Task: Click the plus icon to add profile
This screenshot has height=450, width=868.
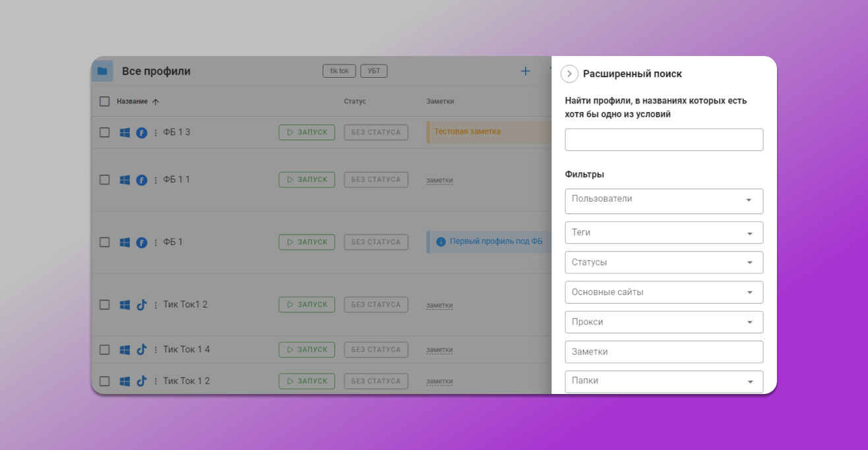Action: [x=526, y=71]
